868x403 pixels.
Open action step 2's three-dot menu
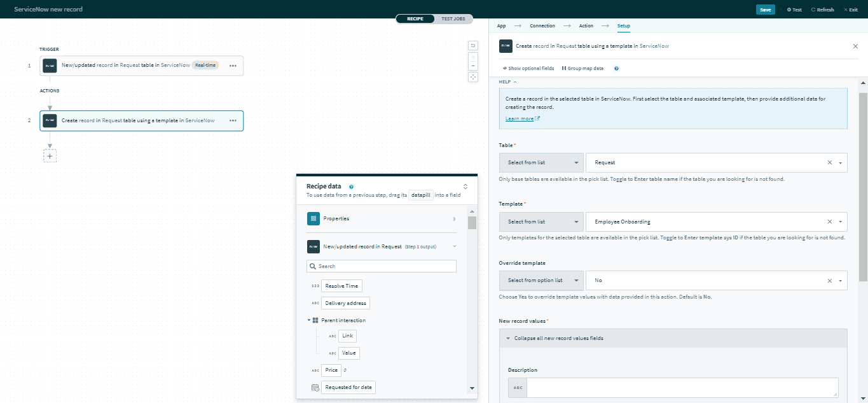(x=233, y=120)
